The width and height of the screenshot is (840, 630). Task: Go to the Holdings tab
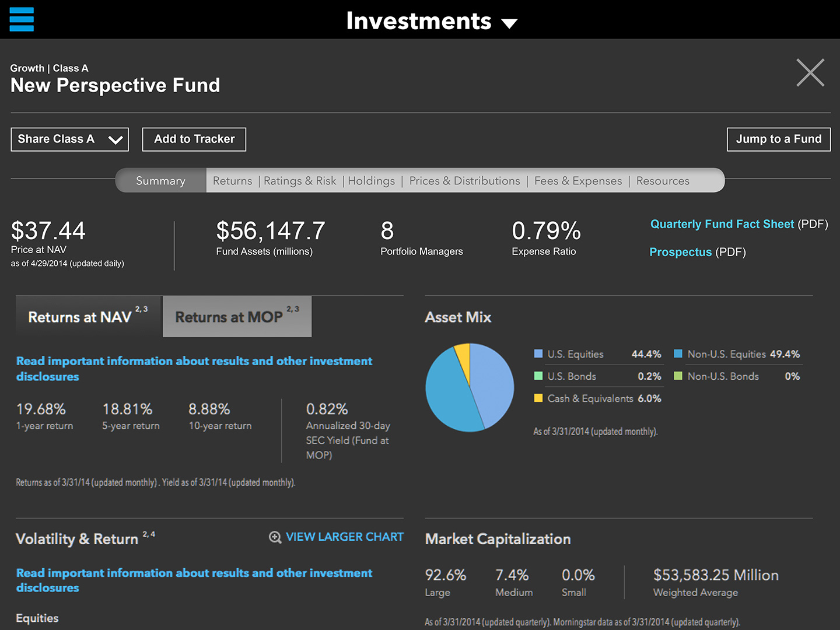coord(371,181)
